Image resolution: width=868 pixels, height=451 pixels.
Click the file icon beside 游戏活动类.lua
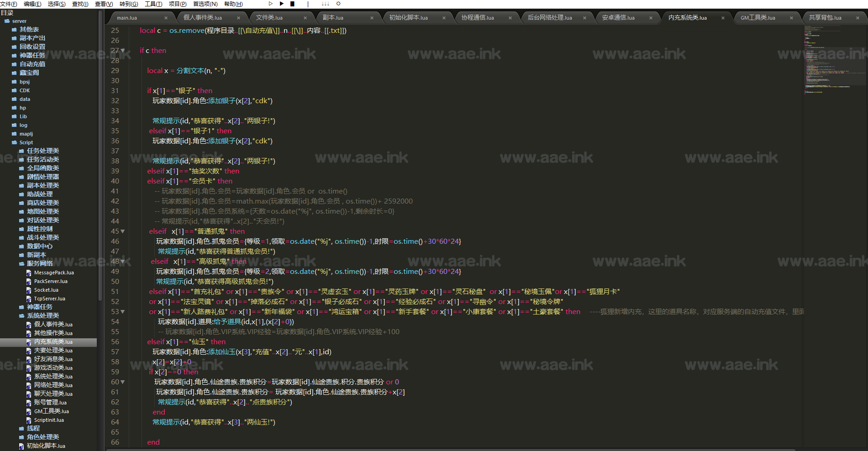[29, 368]
